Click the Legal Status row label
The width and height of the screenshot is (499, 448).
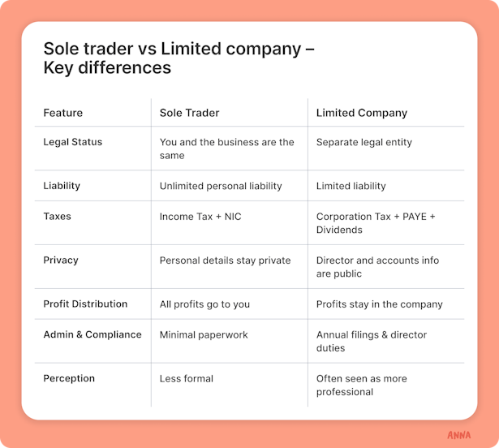pyautogui.click(x=72, y=142)
